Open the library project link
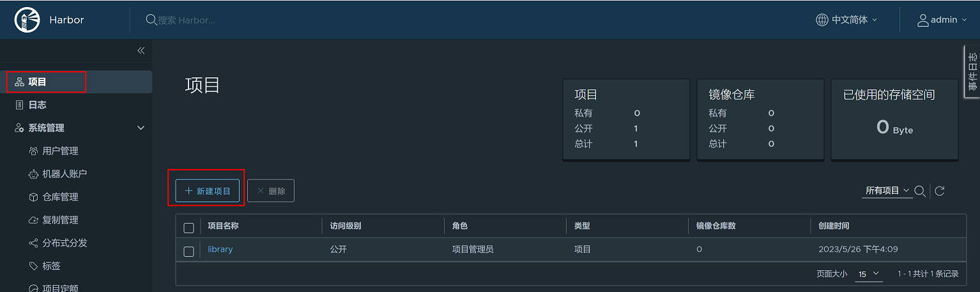This screenshot has height=292, width=980. click(x=220, y=249)
